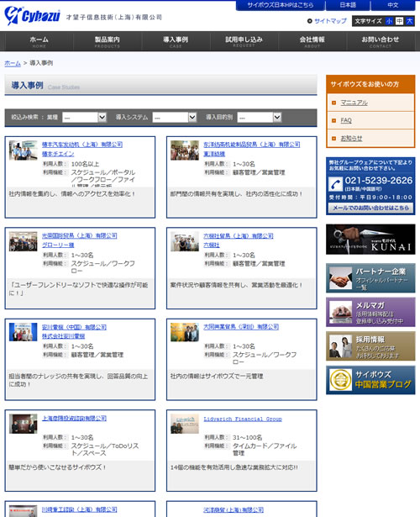Viewport: 420px width, 517px height.
Task: Expand the 導入目的別 filter dropdown
Action: pos(260,118)
